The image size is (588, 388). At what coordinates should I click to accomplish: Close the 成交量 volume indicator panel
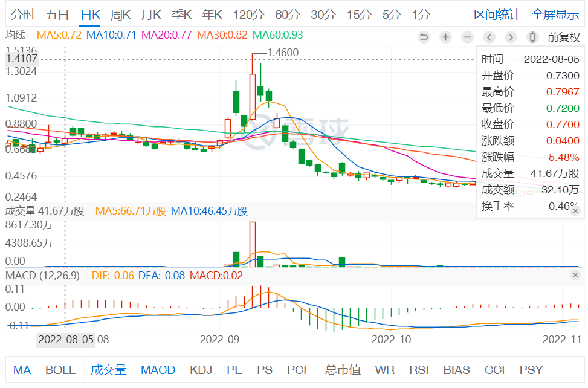click(575, 211)
